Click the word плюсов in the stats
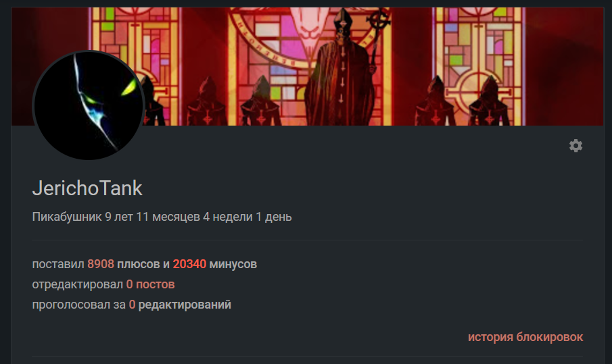612x364 pixels. click(139, 264)
